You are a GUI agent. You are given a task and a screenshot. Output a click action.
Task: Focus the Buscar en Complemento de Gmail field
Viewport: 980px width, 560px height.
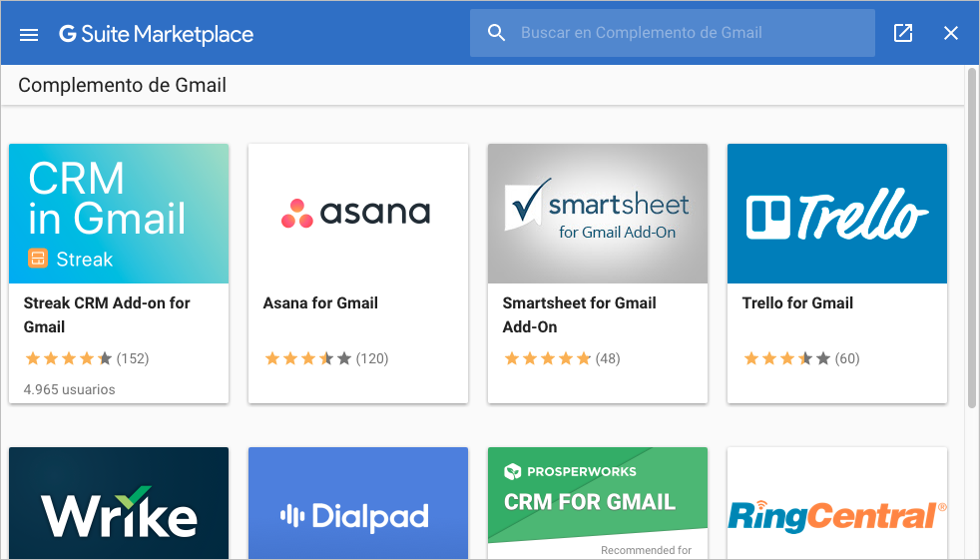[673, 33]
